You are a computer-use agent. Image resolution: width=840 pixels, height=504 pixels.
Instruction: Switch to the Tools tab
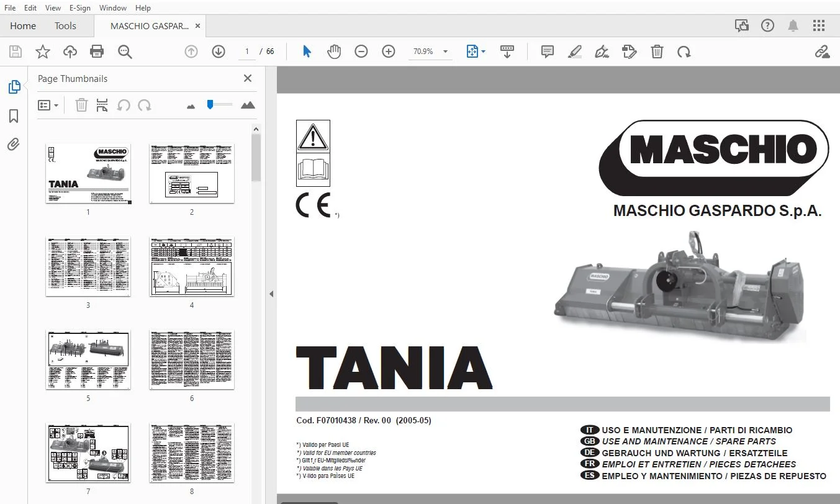[x=65, y=26]
